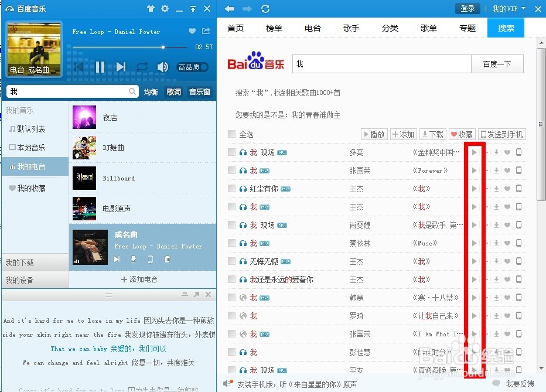Open 我的VIP dropdown
Screen dimensions: 546x392
pyautogui.click(x=509, y=9)
